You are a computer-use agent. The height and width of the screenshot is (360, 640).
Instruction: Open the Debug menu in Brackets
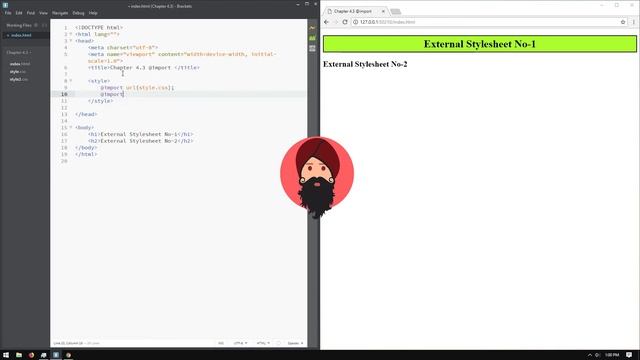(x=78, y=13)
